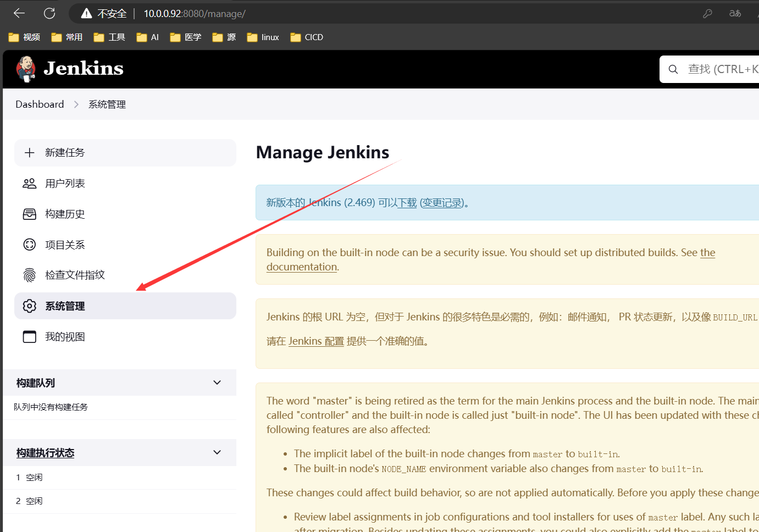This screenshot has height=532, width=759.
Task: Open the 构建执行状态 heading link
Action: pyautogui.click(x=45, y=453)
